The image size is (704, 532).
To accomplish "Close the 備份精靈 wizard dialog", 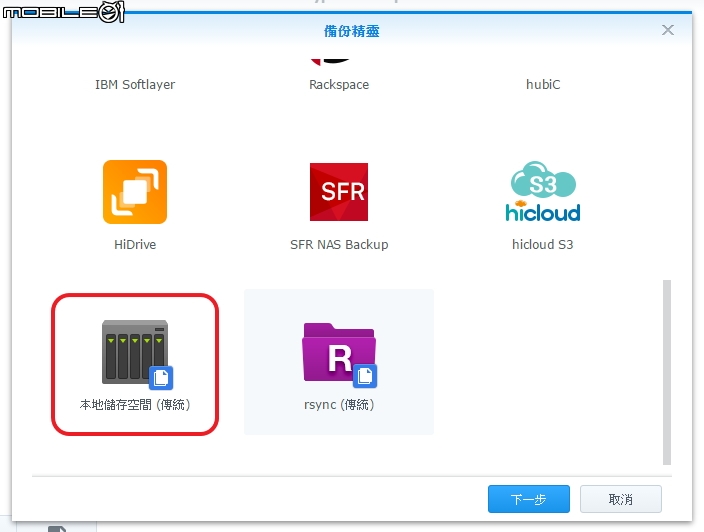I will [x=668, y=30].
